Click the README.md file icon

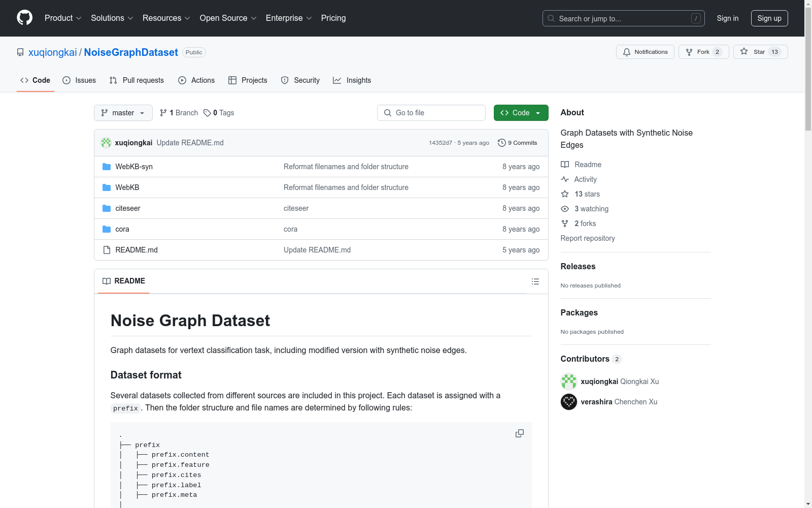pos(107,250)
